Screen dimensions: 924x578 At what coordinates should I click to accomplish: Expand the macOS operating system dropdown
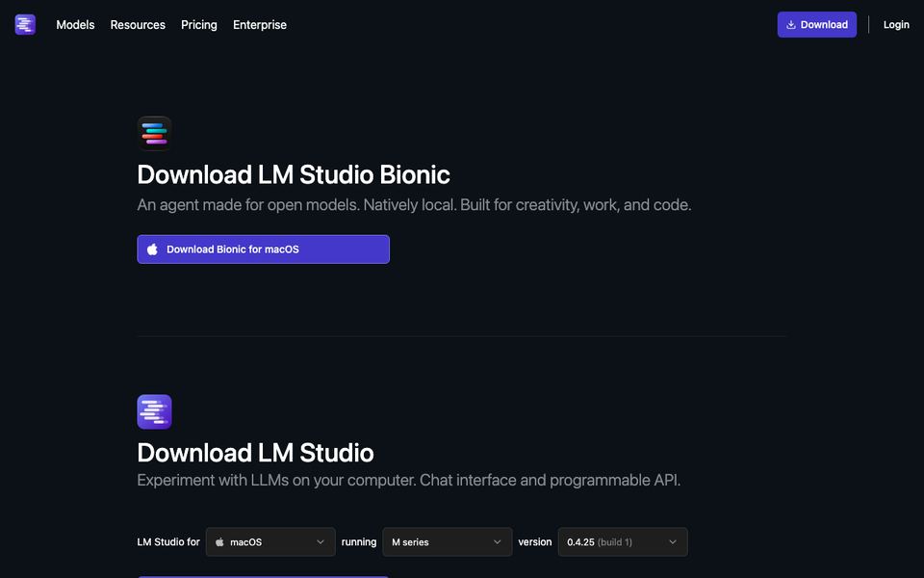click(270, 542)
